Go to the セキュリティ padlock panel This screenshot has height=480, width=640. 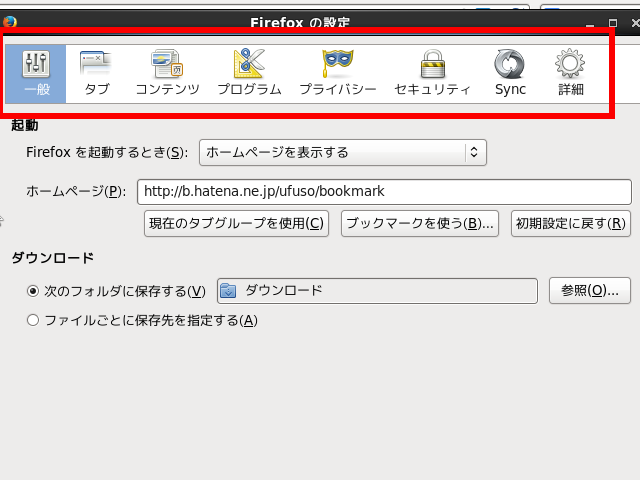coord(432,74)
